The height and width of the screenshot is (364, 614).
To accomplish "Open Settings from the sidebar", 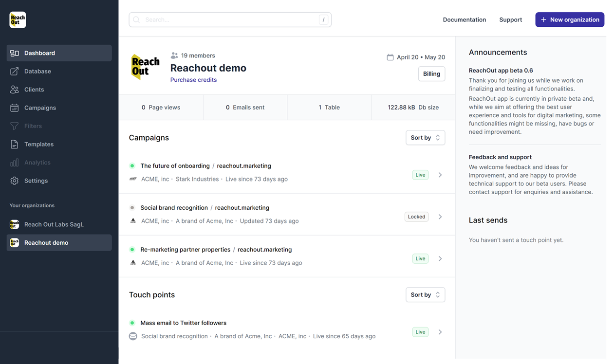I will pyautogui.click(x=36, y=181).
